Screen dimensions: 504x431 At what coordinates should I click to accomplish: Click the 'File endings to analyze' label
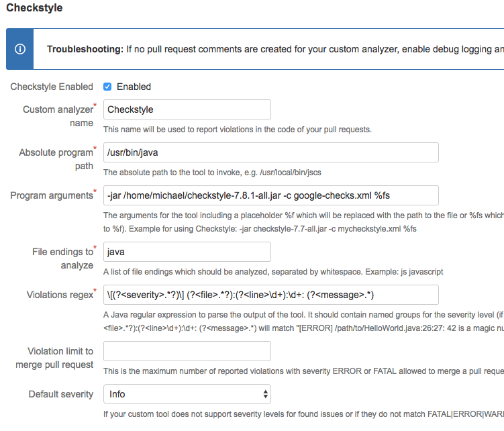coord(62,258)
